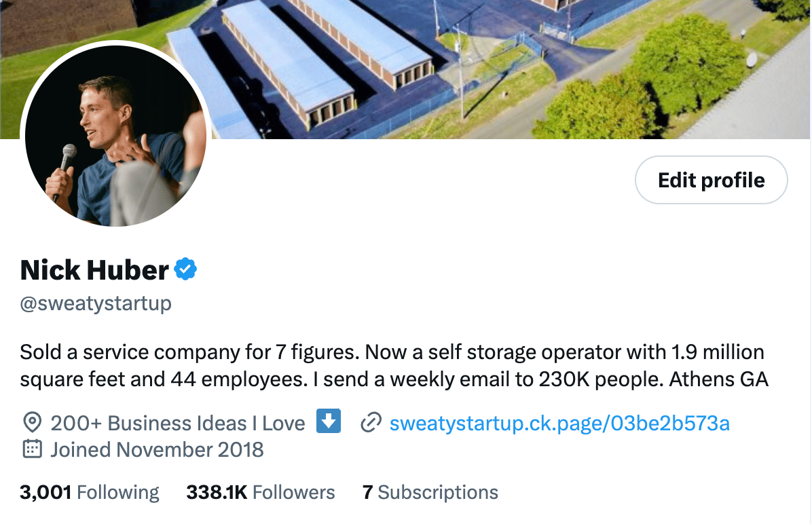
Task: Click the blue verified checkmark badge
Action: (x=185, y=269)
